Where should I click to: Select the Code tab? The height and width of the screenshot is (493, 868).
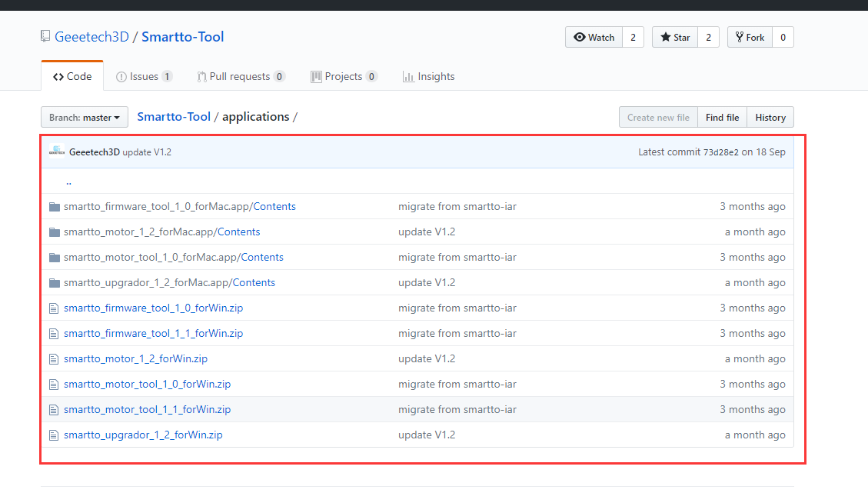72,76
